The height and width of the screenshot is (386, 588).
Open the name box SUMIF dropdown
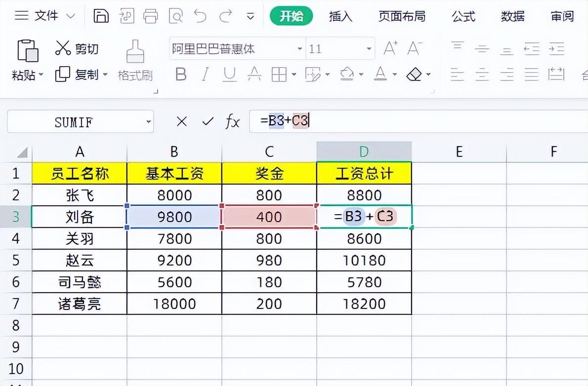coord(149,122)
